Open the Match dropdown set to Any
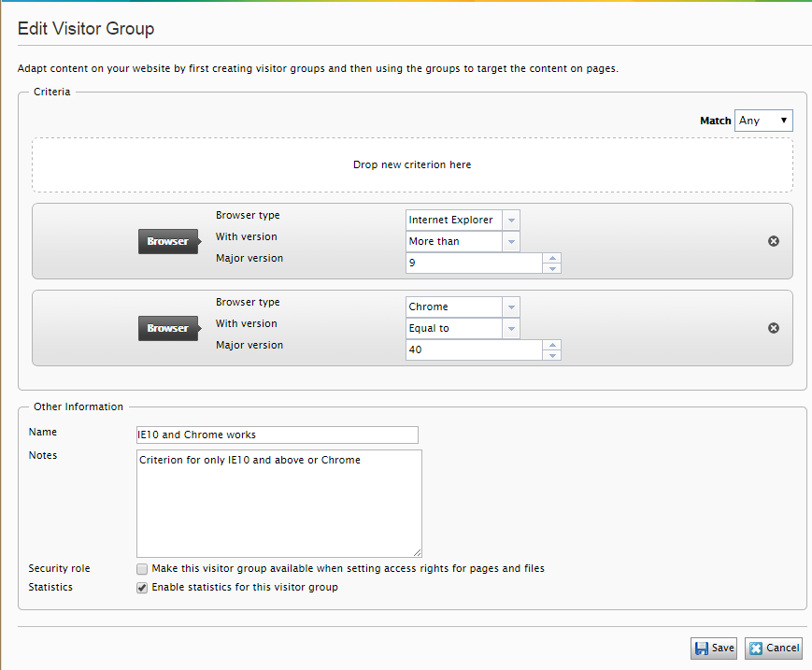812x670 pixels. 763,121
